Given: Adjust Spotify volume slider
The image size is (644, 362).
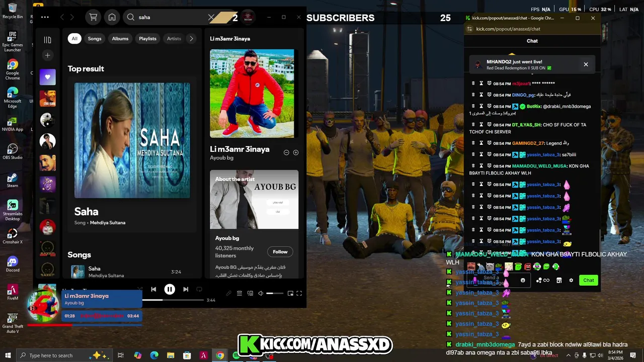Looking at the screenshot, I should click(275, 293).
